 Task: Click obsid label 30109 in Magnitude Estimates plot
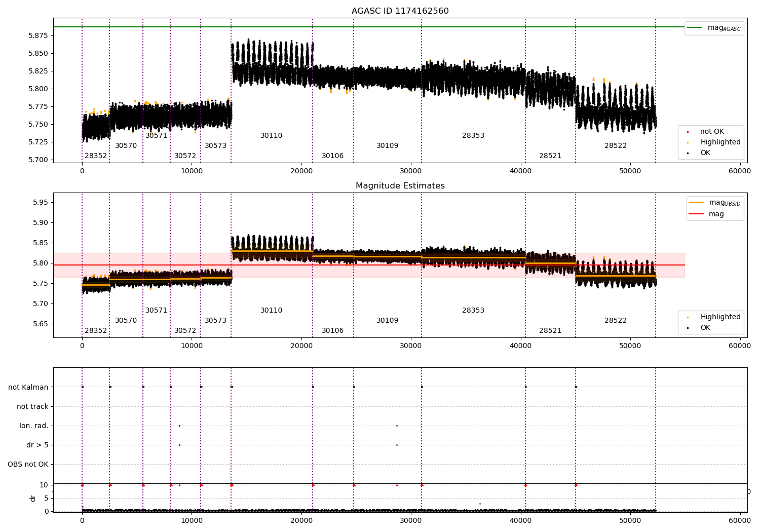point(387,321)
